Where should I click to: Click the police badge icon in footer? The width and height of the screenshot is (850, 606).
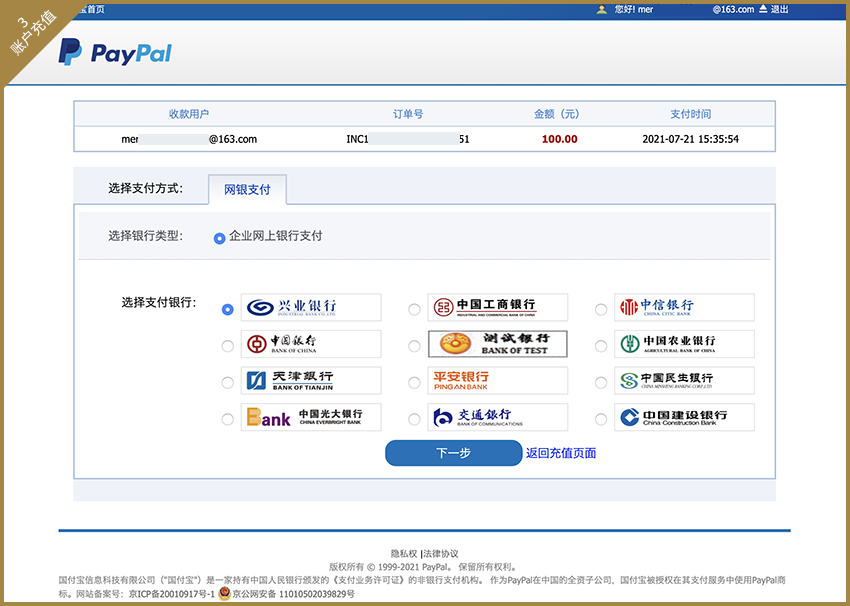pyautogui.click(x=224, y=594)
